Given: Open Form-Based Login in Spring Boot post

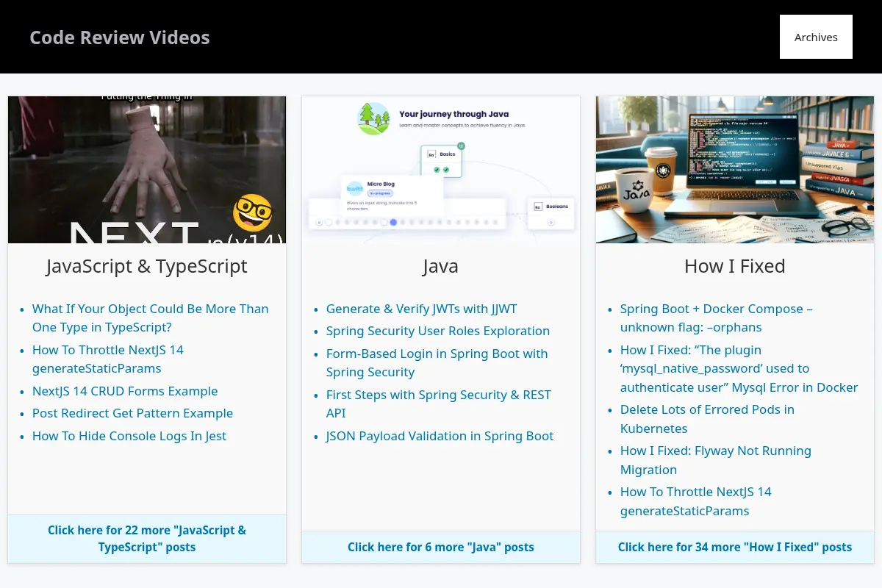Looking at the screenshot, I should click(x=437, y=363).
